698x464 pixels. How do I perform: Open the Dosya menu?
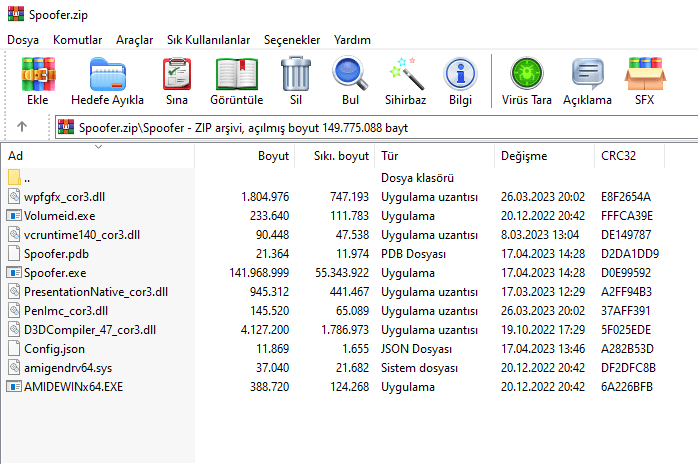[x=23, y=40]
